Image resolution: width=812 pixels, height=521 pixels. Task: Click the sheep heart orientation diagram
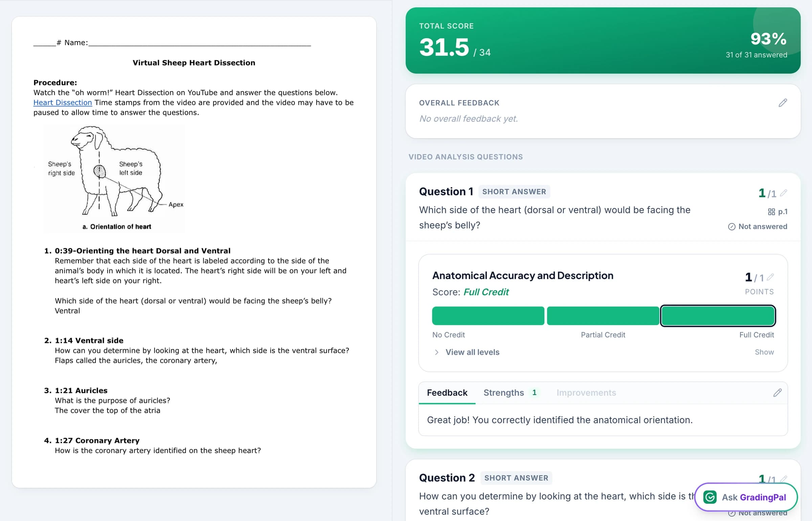114,178
